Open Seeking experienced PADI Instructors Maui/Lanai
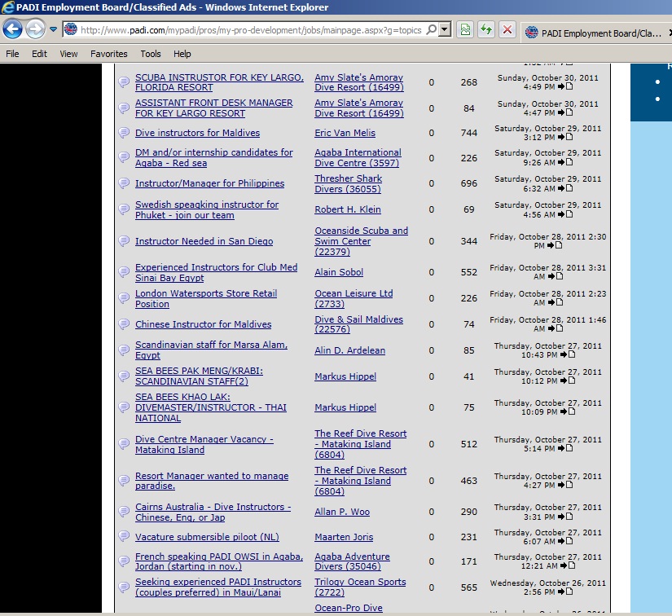 tap(218, 587)
